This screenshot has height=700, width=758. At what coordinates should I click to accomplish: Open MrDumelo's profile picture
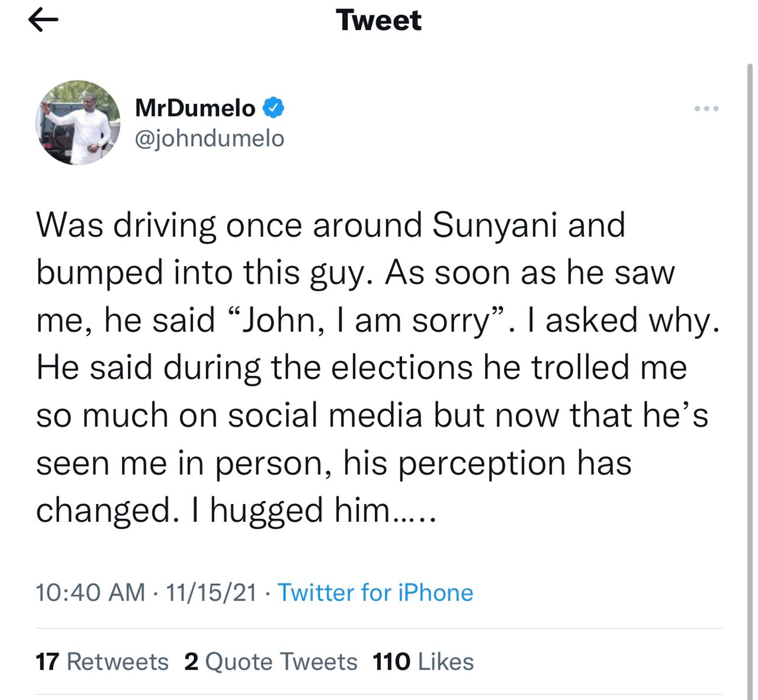[x=78, y=123]
